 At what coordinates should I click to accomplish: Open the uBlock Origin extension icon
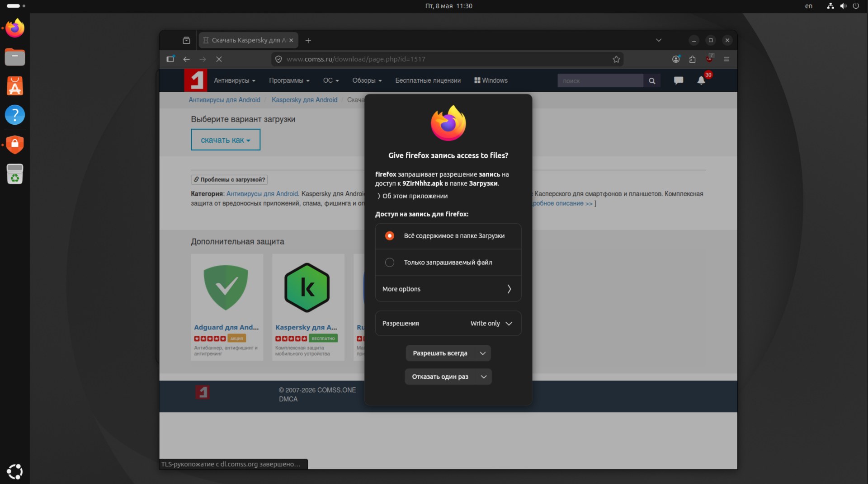pos(709,59)
